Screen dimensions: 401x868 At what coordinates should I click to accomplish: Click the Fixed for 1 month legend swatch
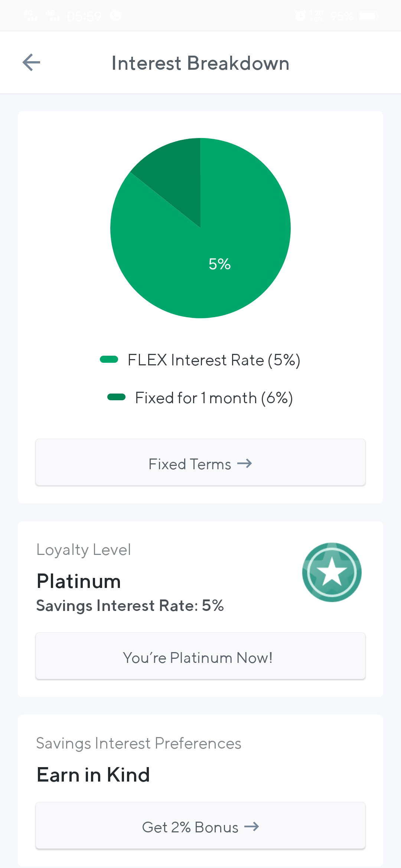click(117, 397)
